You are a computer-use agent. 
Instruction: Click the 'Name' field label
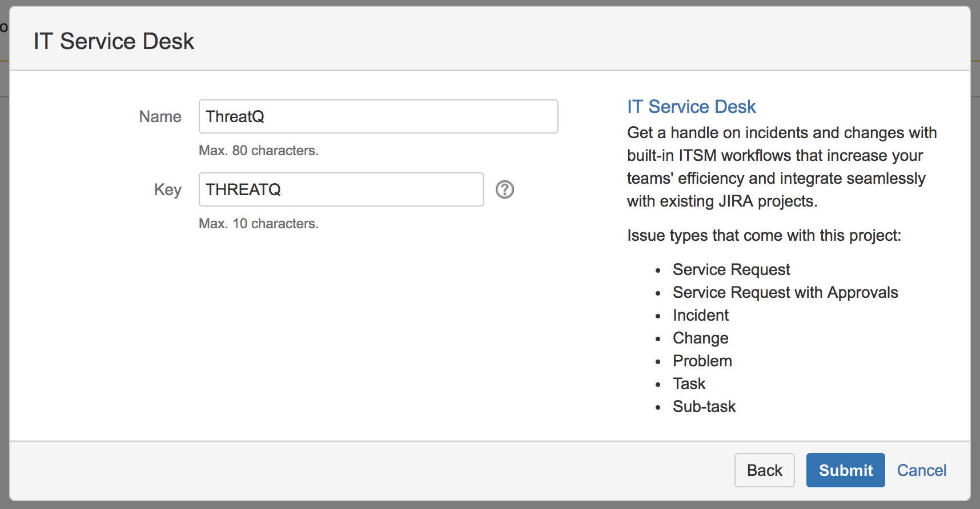pos(160,116)
